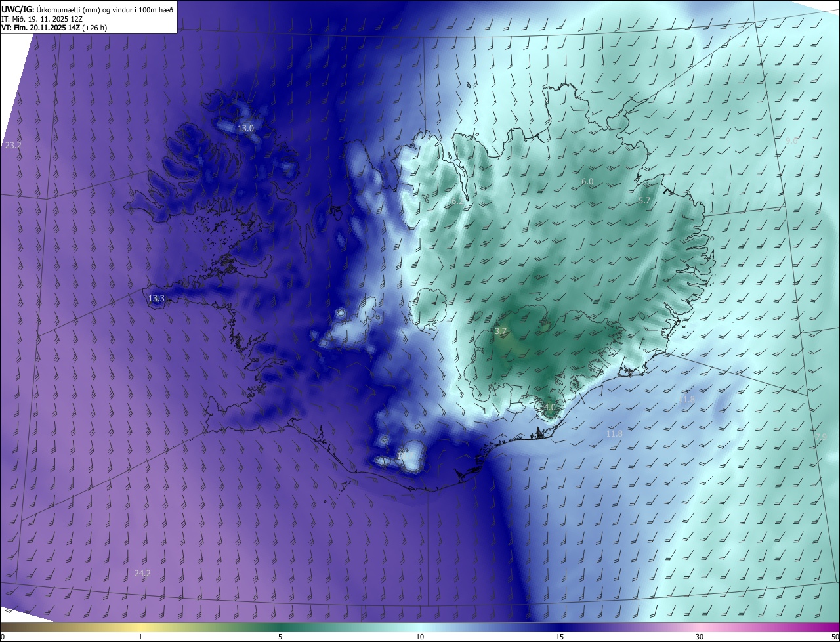Select the VT: Fim. 20.11.2025 14Z line
Screen dimensions: 840x642
pyautogui.click(x=54, y=28)
